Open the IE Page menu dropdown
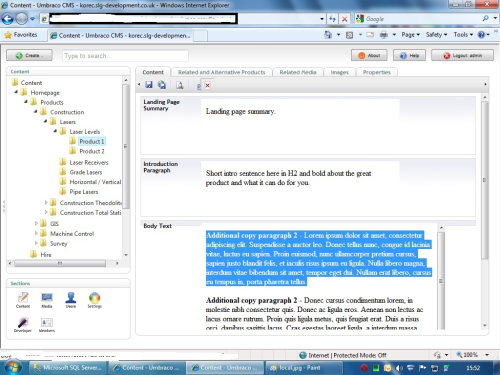 [411, 35]
